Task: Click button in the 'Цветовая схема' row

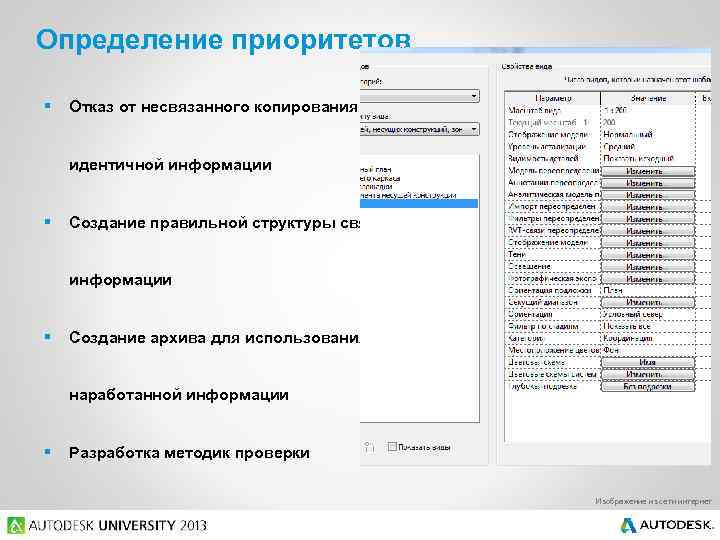Action: point(648,362)
